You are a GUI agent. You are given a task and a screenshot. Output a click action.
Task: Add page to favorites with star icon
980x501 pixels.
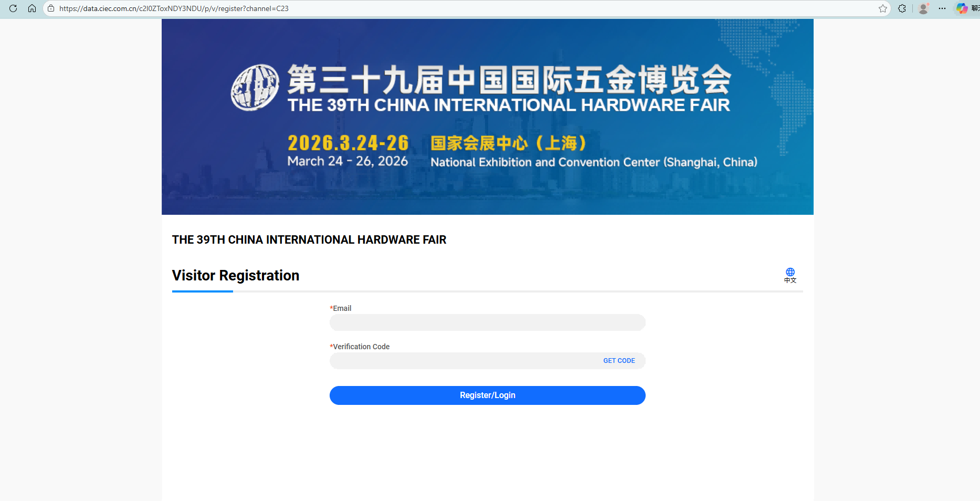coord(882,8)
